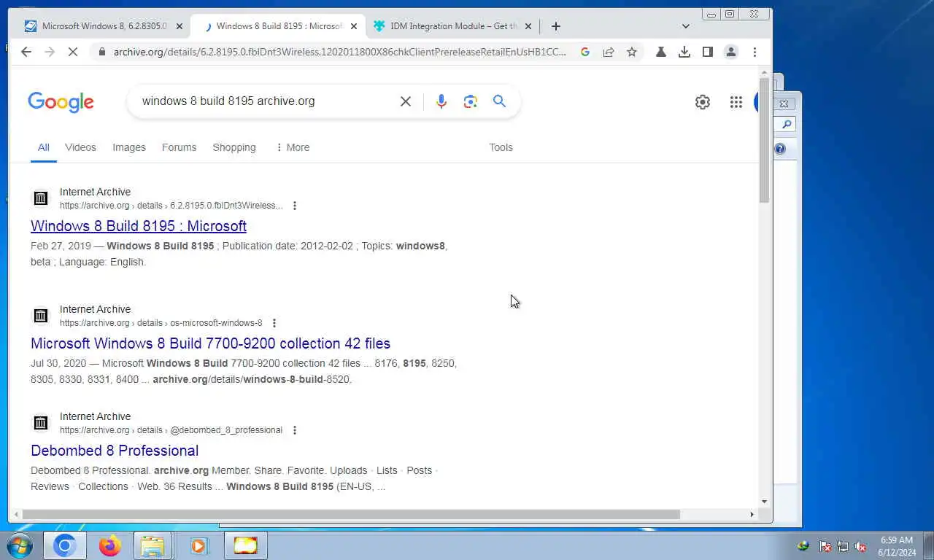Click the scroll down arrow
Image resolution: width=934 pixels, height=560 pixels.
coord(764,501)
